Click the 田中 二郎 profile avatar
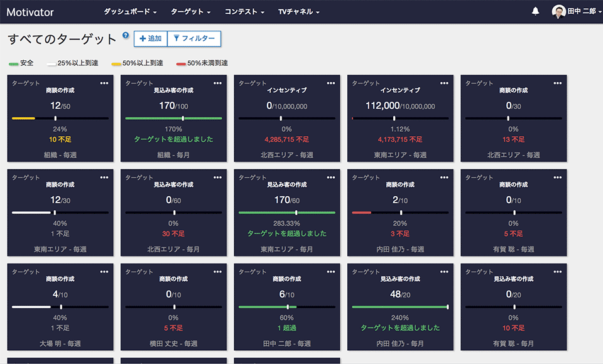Image resolution: width=603 pixels, height=364 pixels. coord(558,11)
